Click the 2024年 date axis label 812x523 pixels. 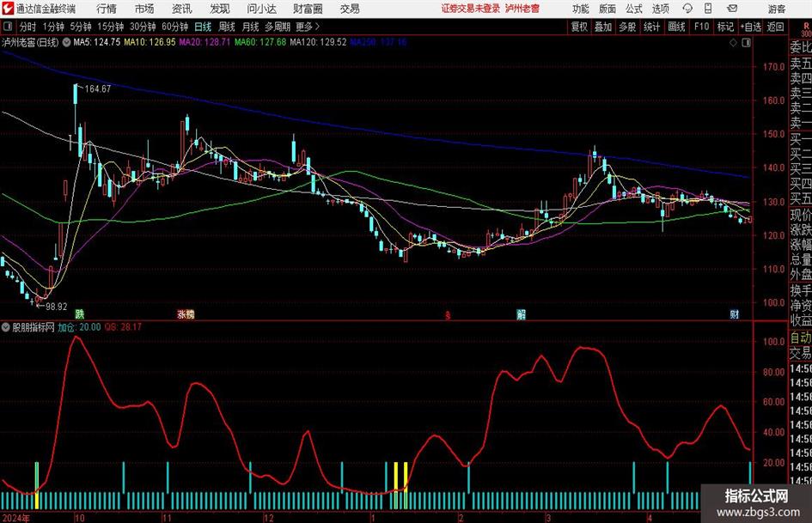16,517
